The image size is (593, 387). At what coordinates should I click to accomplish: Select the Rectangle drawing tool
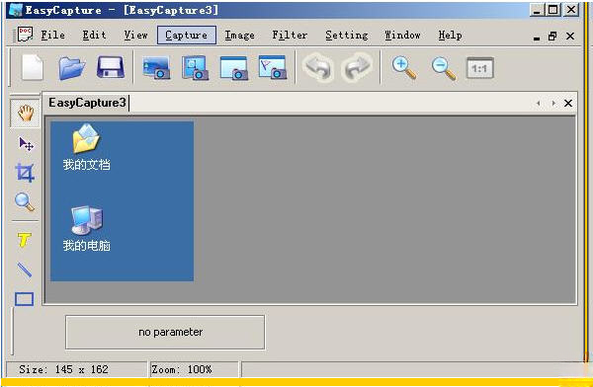pyautogui.click(x=24, y=299)
